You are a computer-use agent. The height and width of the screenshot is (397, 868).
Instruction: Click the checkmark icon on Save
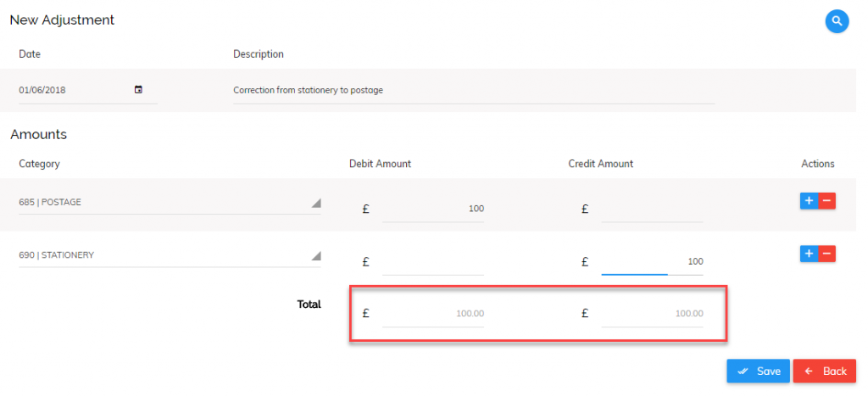click(743, 371)
